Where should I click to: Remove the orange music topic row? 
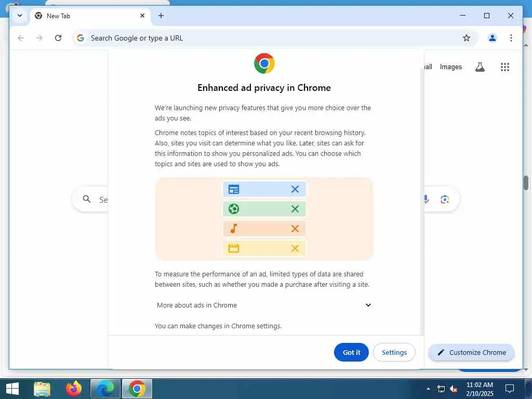click(x=295, y=229)
